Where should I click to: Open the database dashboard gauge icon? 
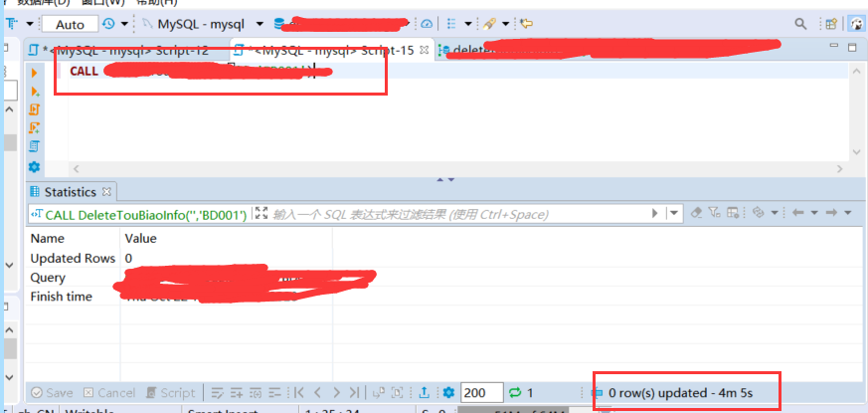(x=427, y=24)
